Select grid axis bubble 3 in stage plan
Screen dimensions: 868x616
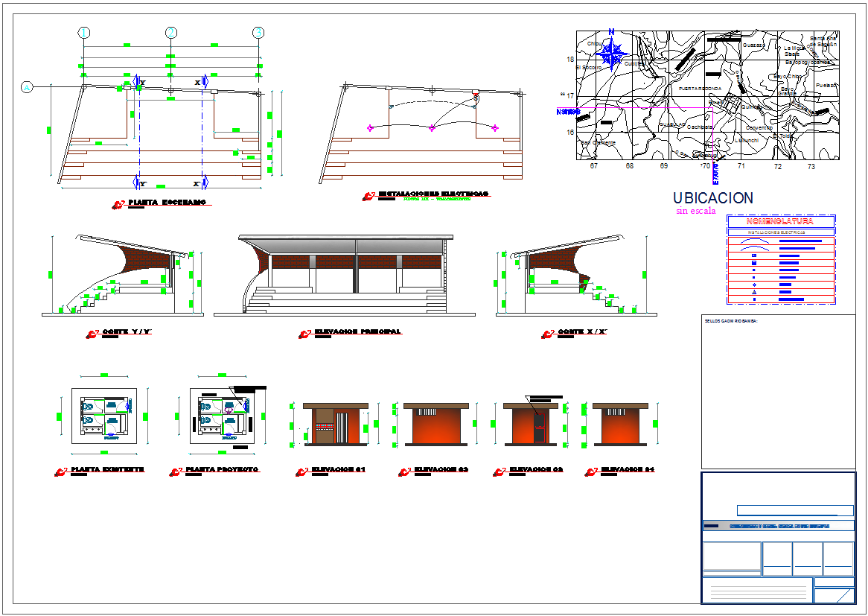tap(258, 33)
